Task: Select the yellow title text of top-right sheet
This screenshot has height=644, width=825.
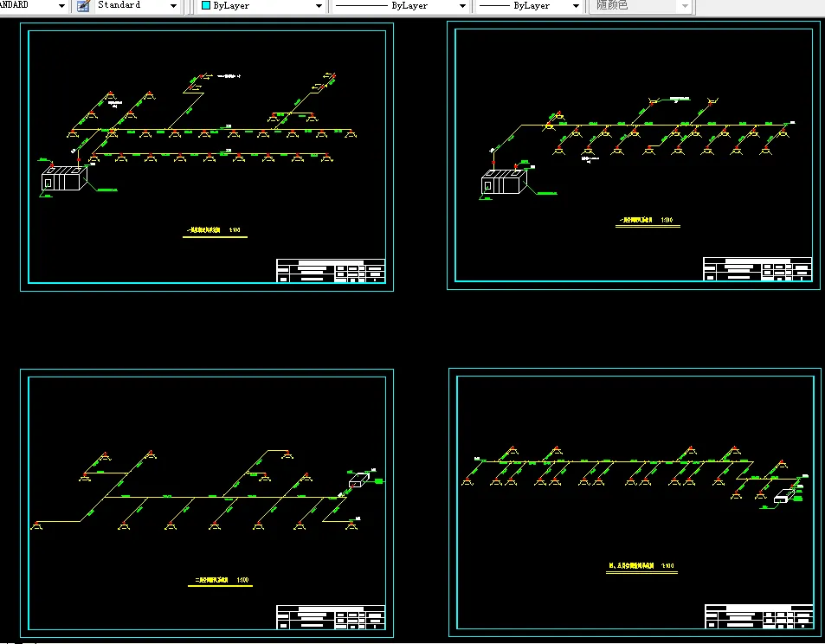Action: 647,220
